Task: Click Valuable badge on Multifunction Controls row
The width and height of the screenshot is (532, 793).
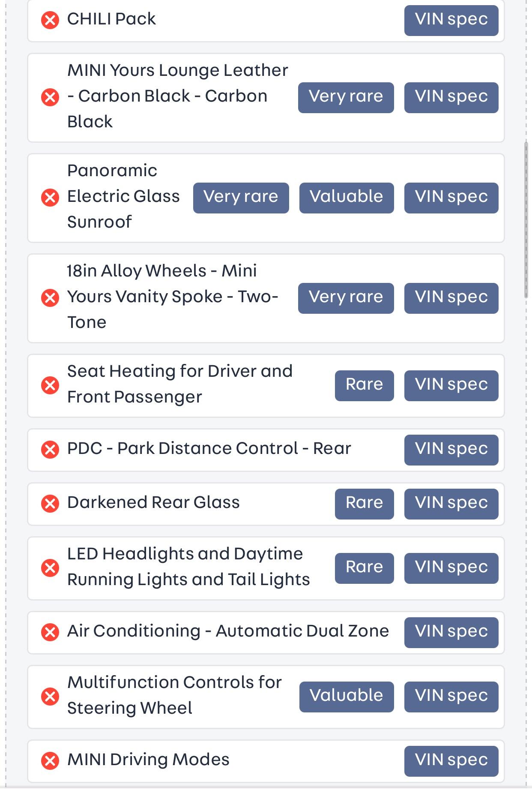Action: coord(346,697)
